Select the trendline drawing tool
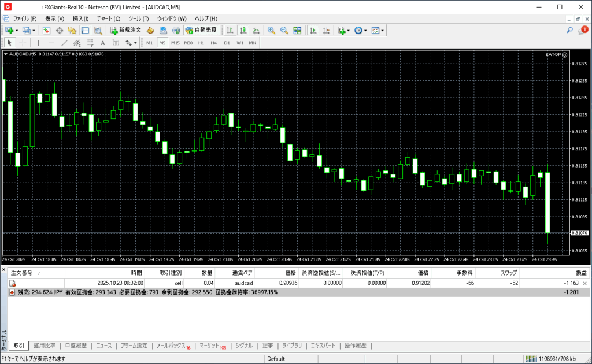This screenshot has height=364, width=592. (64, 43)
